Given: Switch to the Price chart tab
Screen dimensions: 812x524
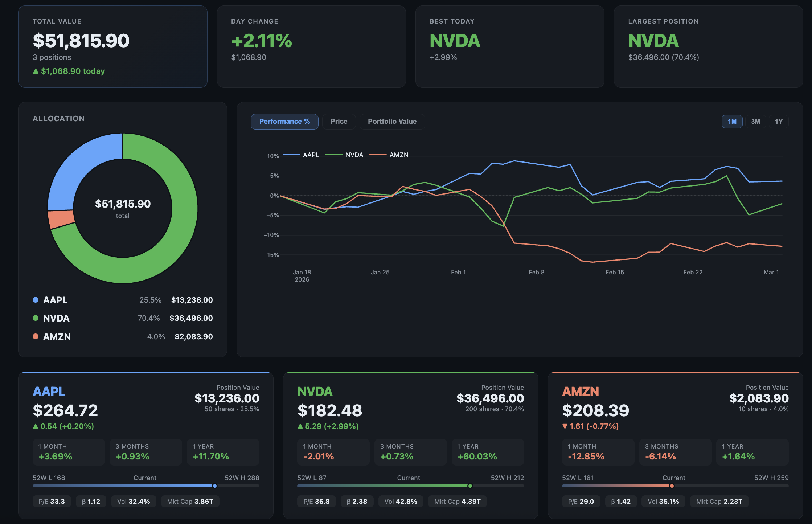Looking at the screenshot, I should coord(339,122).
